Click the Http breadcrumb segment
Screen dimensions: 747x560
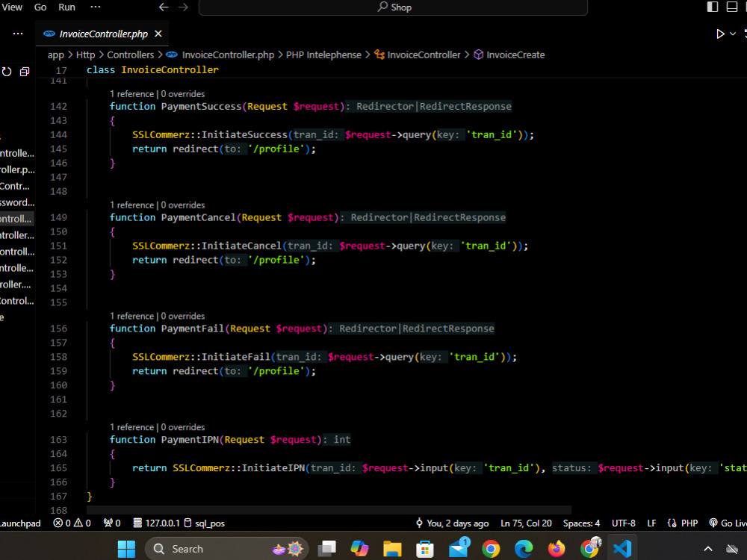tap(86, 55)
